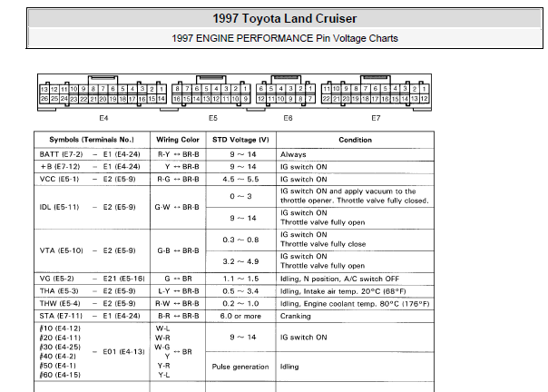
Task: Click the "Cranking" condition cell
Action: (x=295, y=316)
